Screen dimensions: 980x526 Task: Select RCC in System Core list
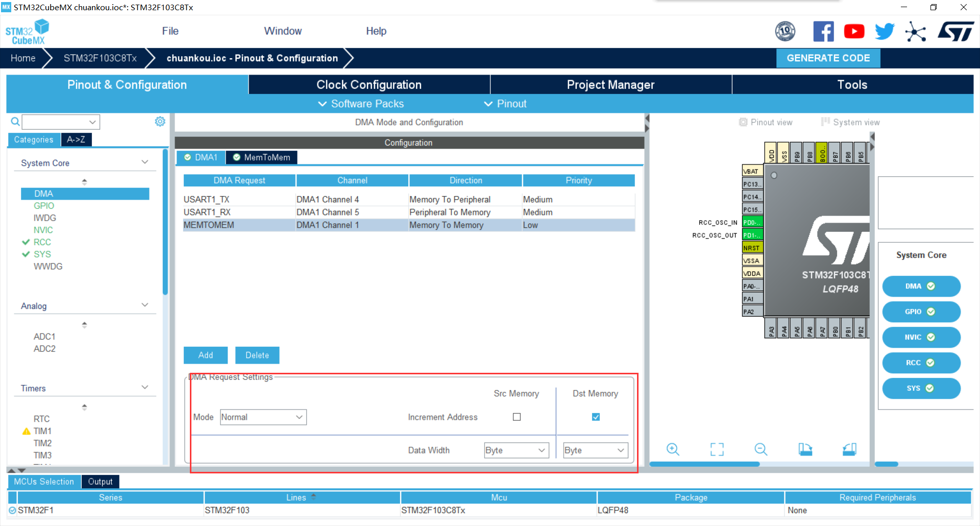pyautogui.click(x=42, y=242)
